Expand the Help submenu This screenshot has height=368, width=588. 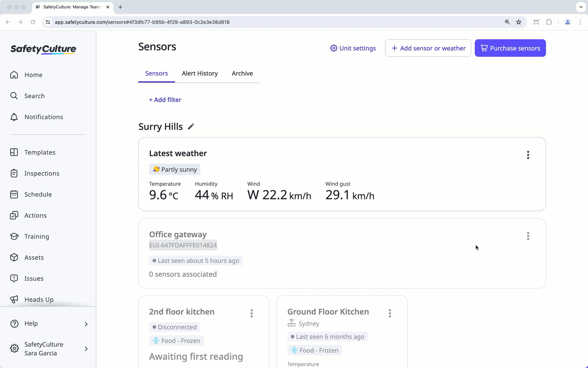86,324
